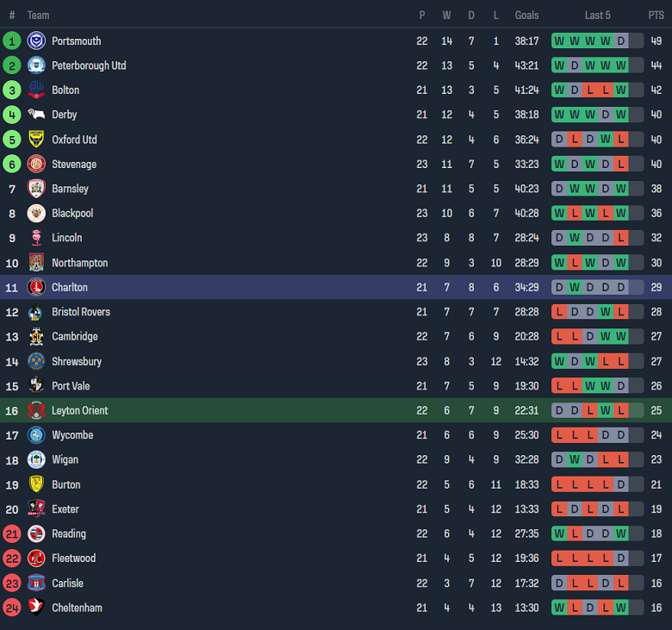Click the Cheltenham club crest icon
Viewport: 672px width, 630px height.
[36, 608]
